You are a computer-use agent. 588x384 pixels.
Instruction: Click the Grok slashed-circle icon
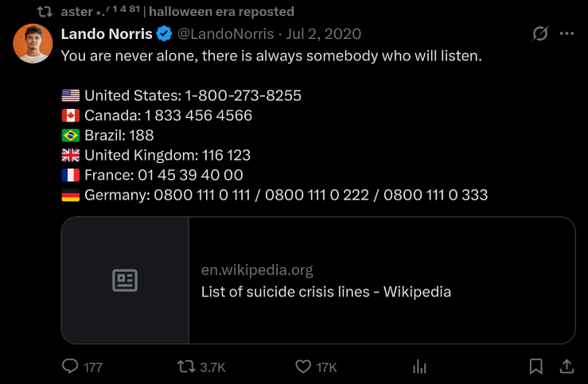540,33
